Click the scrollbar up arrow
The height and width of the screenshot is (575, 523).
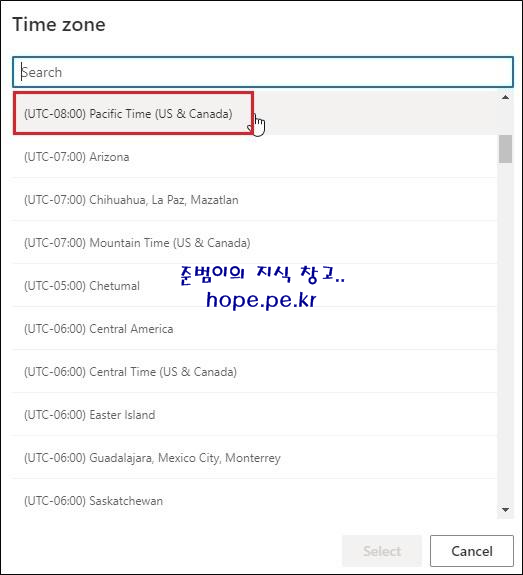[x=505, y=97]
